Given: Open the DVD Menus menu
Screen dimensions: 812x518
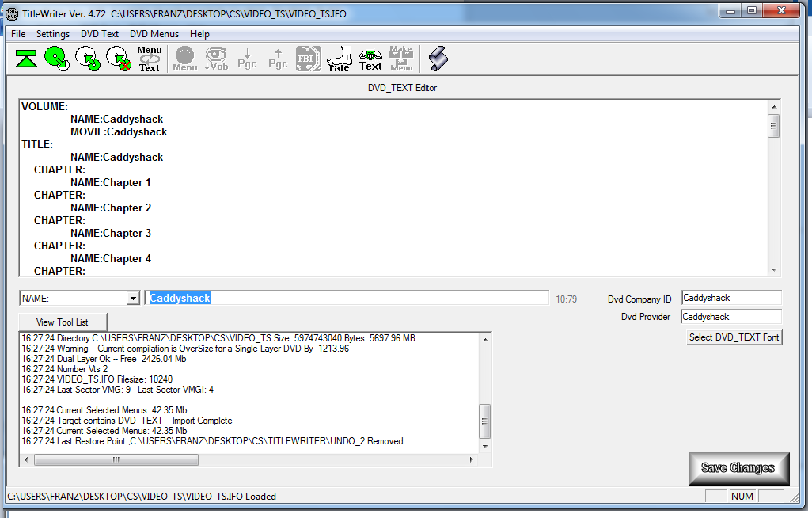Looking at the screenshot, I should coord(154,34).
